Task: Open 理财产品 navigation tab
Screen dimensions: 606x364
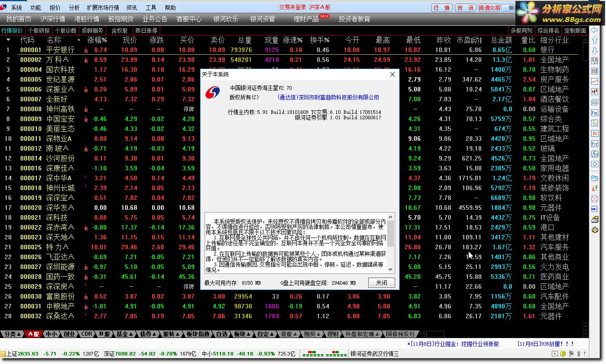Action: click(306, 19)
